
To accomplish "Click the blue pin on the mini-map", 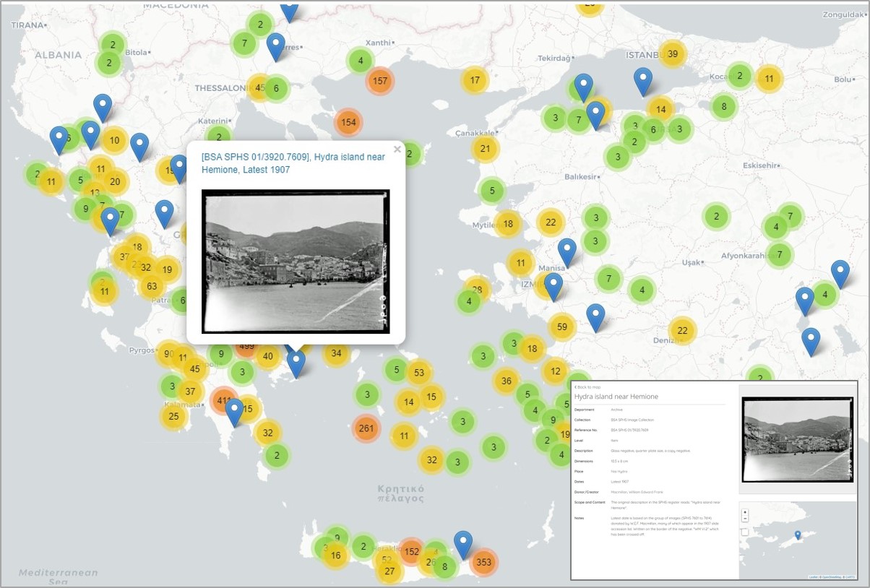I will [x=798, y=535].
